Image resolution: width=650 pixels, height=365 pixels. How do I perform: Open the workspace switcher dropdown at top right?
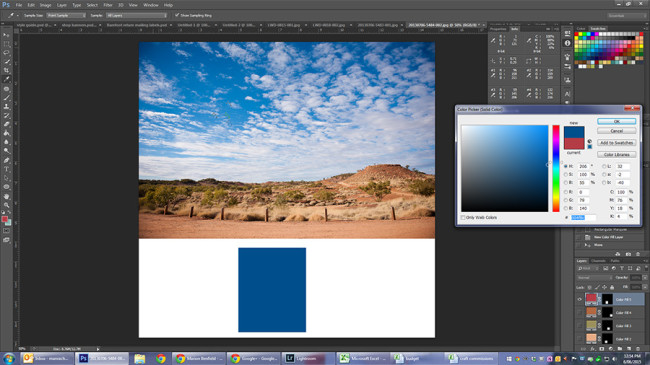click(x=626, y=15)
